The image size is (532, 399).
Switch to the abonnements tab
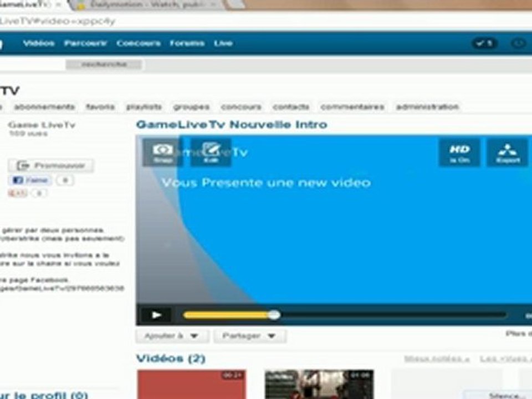point(44,107)
